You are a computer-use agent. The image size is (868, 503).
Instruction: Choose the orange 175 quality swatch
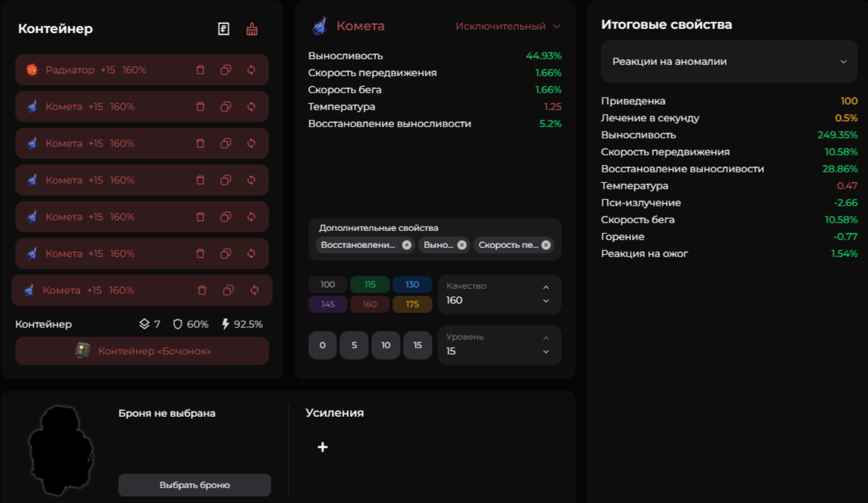point(412,304)
